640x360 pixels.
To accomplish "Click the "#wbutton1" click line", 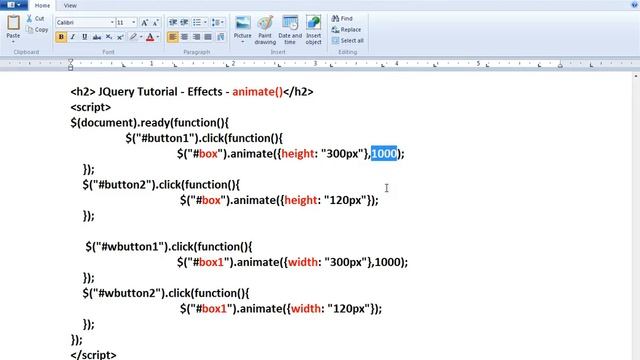I will coord(169,247).
